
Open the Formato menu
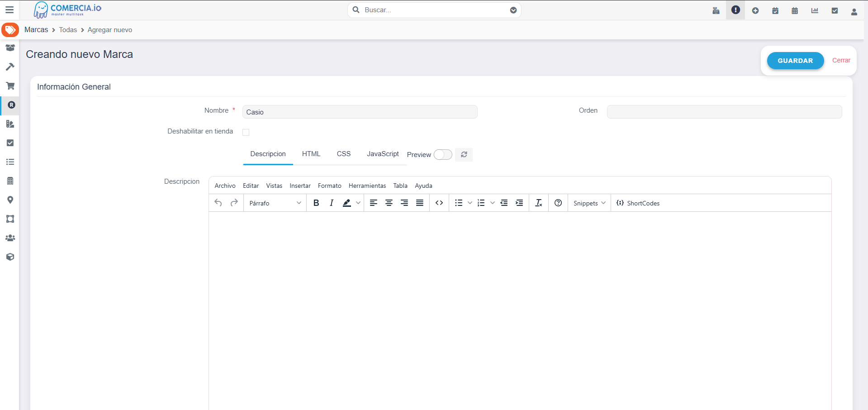[329, 186]
